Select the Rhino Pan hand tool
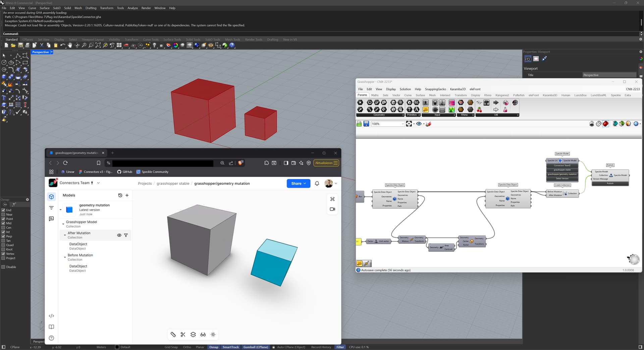The image size is (644, 350). pyautogui.click(x=70, y=45)
